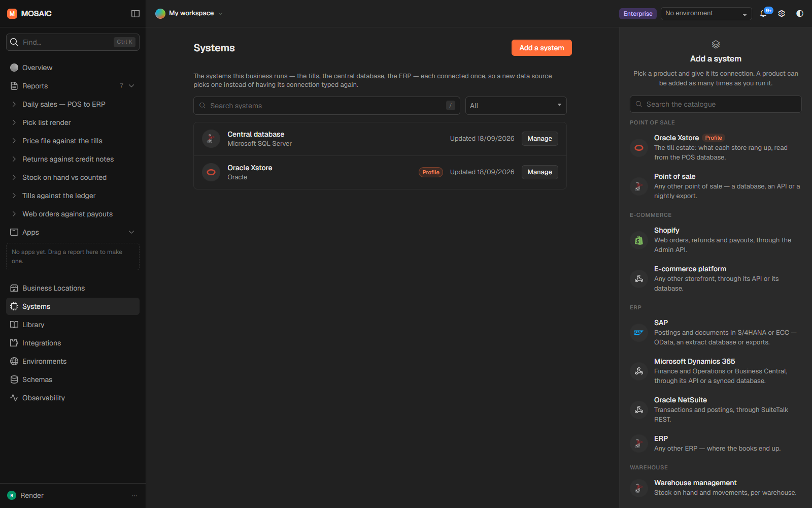Click the Oracle NetSuite catalogue icon
Viewport: 812px width, 508px height.
pyautogui.click(x=639, y=410)
